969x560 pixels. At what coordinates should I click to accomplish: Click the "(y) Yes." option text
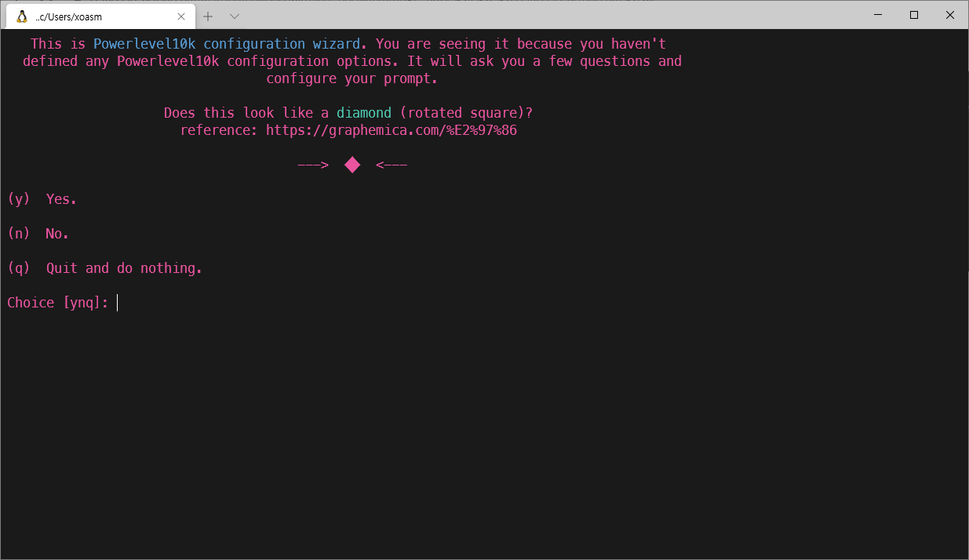[x=42, y=199]
